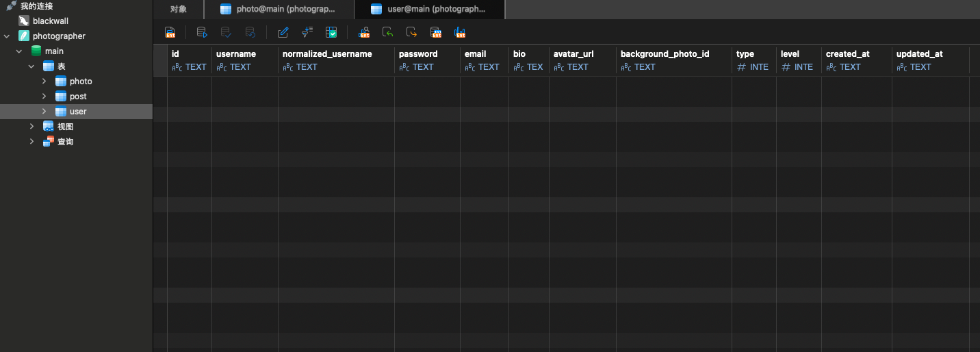Switch to the photo@main tab
This screenshot has height=352, width=980.
279,10
